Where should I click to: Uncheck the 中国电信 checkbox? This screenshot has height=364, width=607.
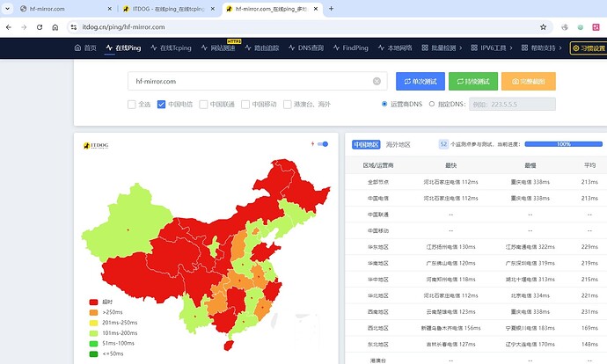[162, 105]
